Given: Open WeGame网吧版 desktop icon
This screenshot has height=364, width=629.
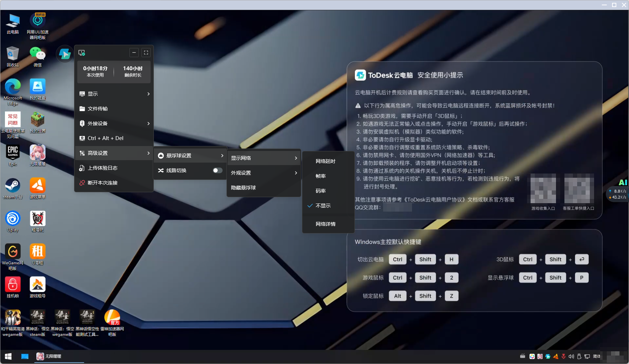Looking at the screenshot, I should click(x=13, y=257).
